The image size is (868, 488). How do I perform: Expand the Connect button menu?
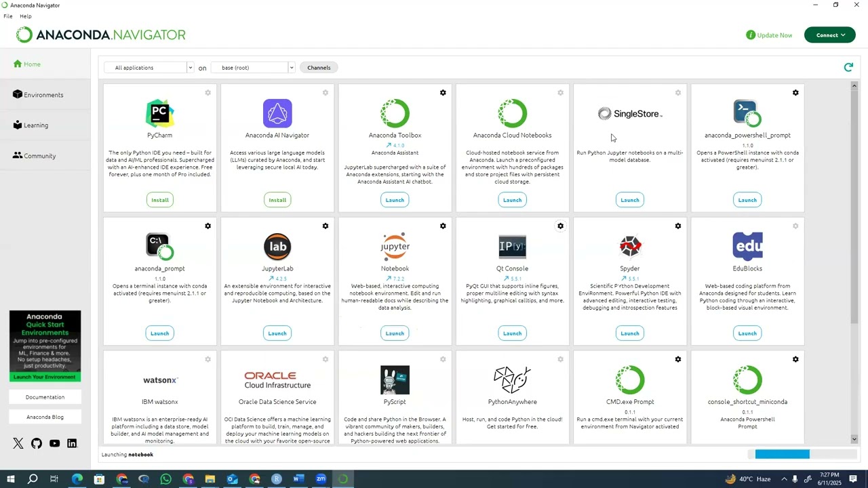tap(830, 35)
